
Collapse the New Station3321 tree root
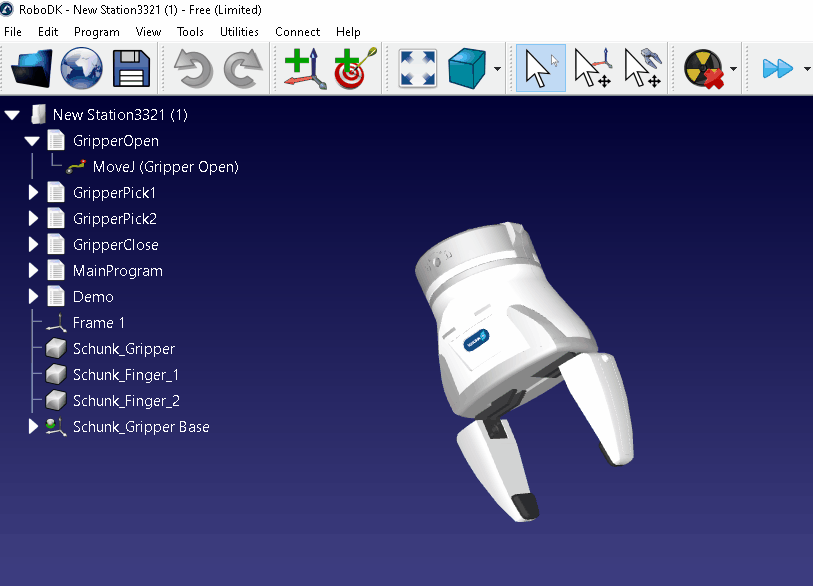tap(12, 115)
